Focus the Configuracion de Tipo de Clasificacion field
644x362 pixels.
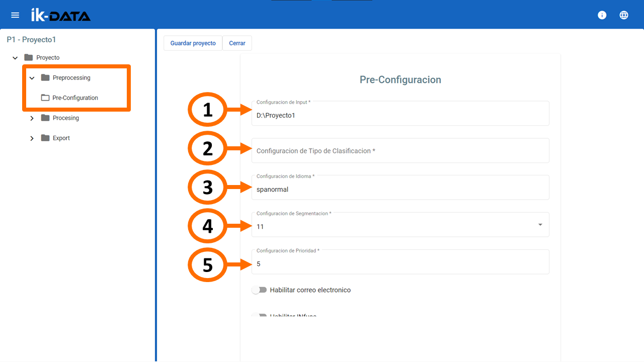point(400,150)
